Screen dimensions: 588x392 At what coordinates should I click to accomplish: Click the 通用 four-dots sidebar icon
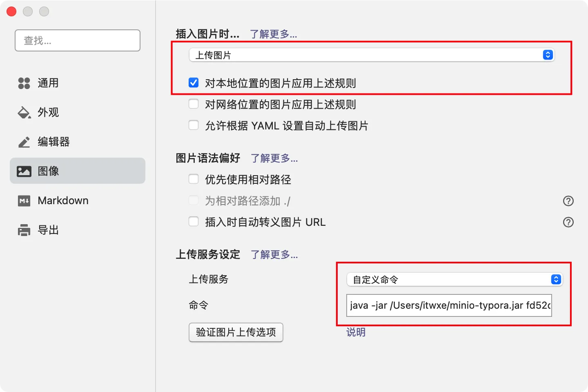(24, 83)
